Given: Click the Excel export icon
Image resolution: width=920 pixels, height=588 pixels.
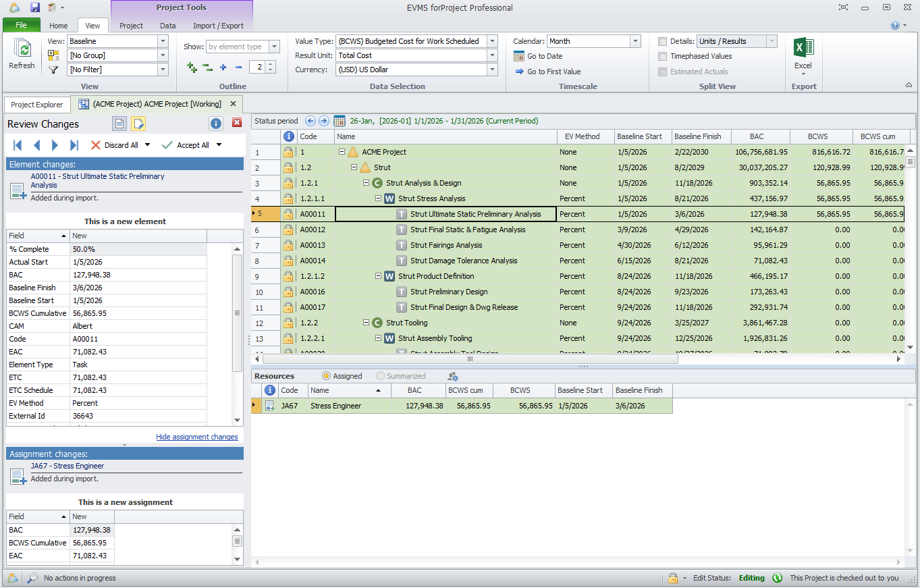Looking at the screenshot, I should coord(803,48).
